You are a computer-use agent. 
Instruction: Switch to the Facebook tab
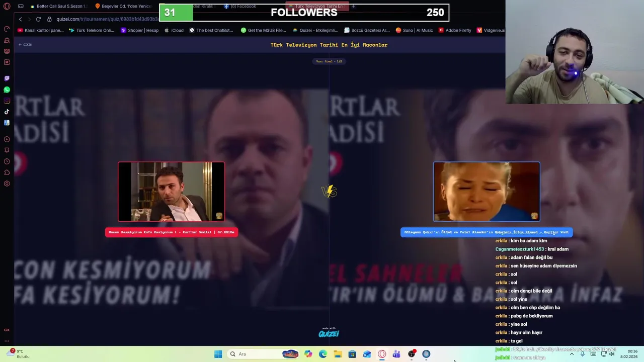click(240, 7)
